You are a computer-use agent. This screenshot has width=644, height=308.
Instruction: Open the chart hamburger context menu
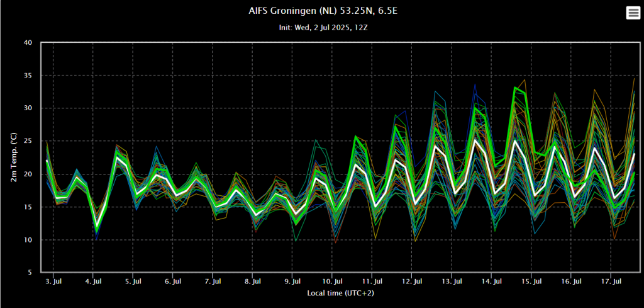(x=633, y=13)
